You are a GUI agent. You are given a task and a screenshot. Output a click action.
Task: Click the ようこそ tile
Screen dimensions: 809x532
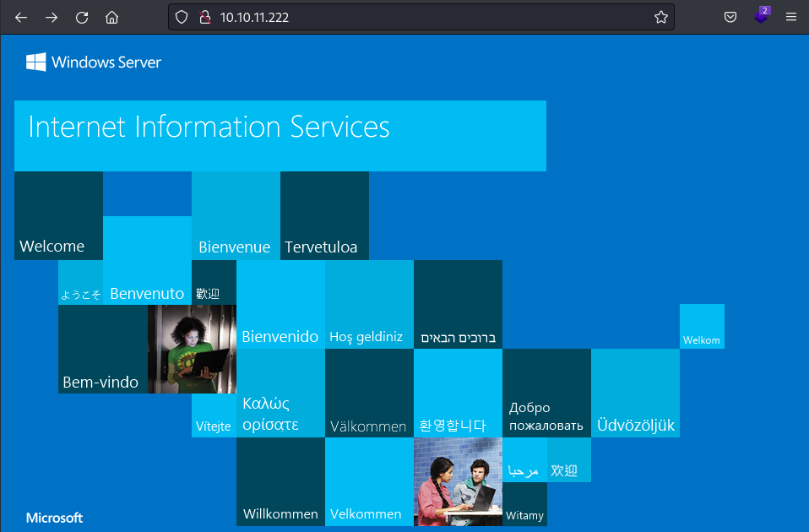pyautogui.click(x=80, y=282)
